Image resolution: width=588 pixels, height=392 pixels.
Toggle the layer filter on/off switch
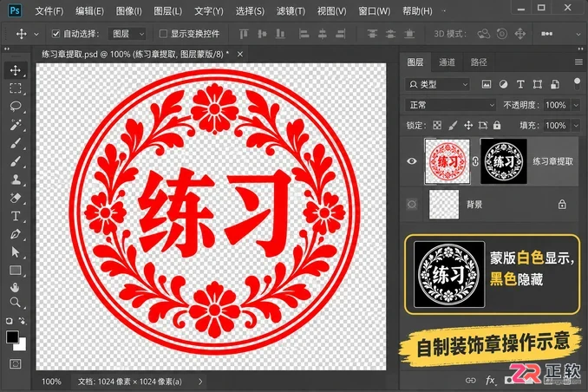(577, 83)
